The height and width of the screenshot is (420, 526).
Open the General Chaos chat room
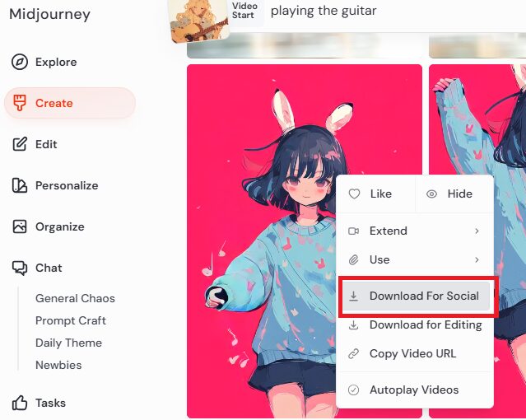click(75, 298)
